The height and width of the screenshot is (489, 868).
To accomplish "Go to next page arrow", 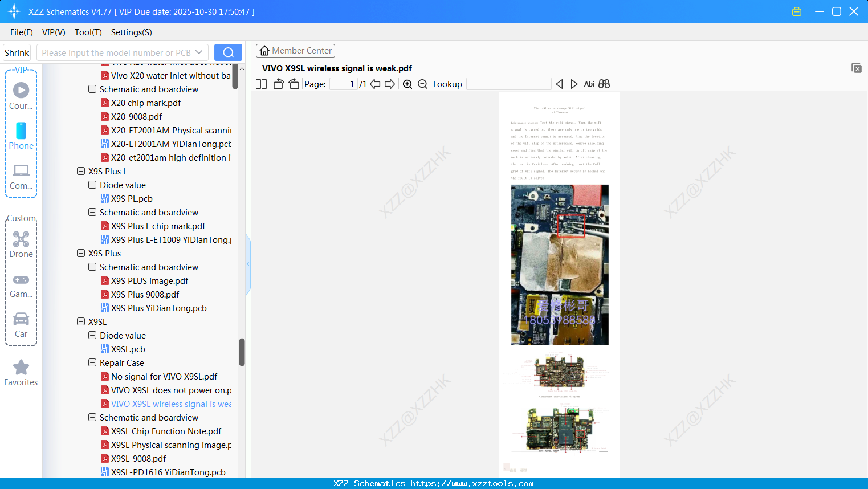I will coord(390,84).
